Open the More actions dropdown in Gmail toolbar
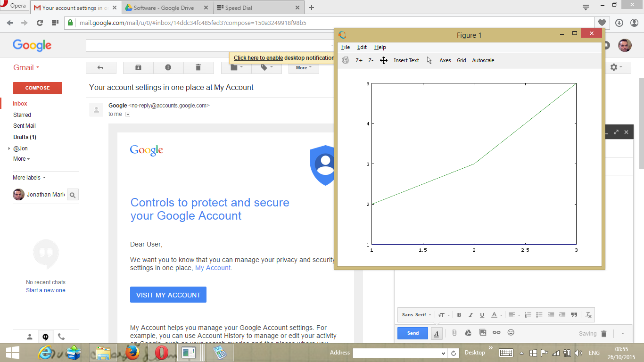The width and height of the screenshot is (644, 362). pyautogui.click(x=304, y=68)
